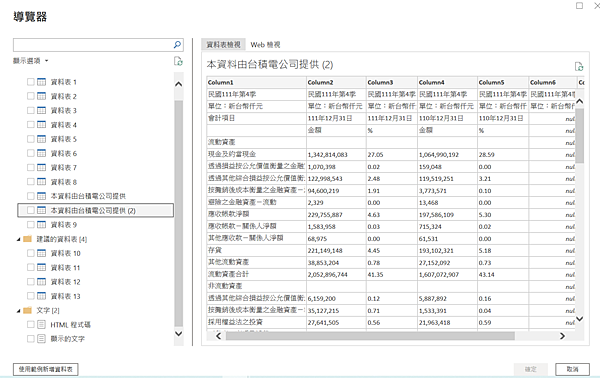Click the preview horizontal scrollbar thumb
Viewport: 600px width, 378px height.
370,336
